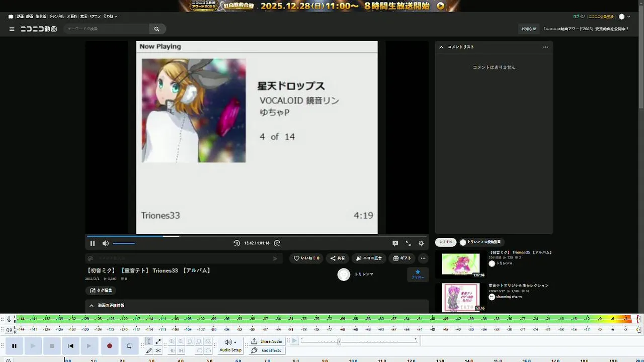Open the channel item in top menu
Screen dimensions: 644x362
(56, 17)
